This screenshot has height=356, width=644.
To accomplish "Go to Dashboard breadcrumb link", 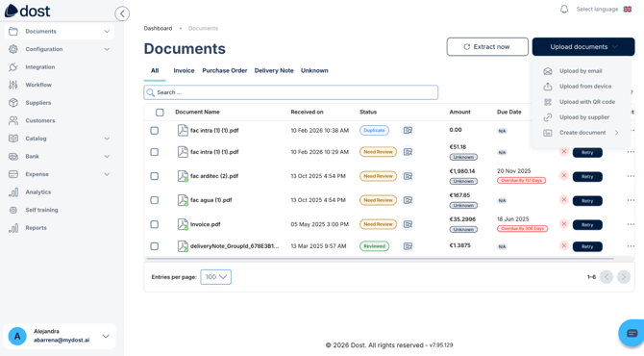I will [x=158, y=28].
